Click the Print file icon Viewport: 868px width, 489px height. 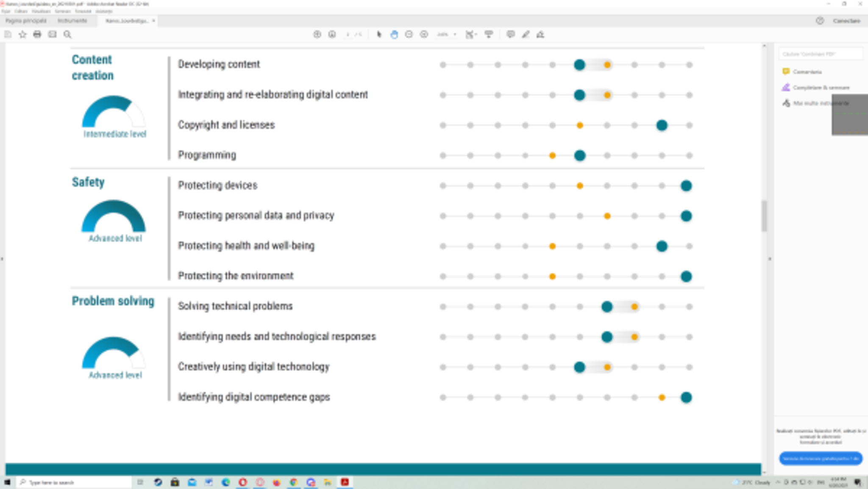(x=37, y=34)
